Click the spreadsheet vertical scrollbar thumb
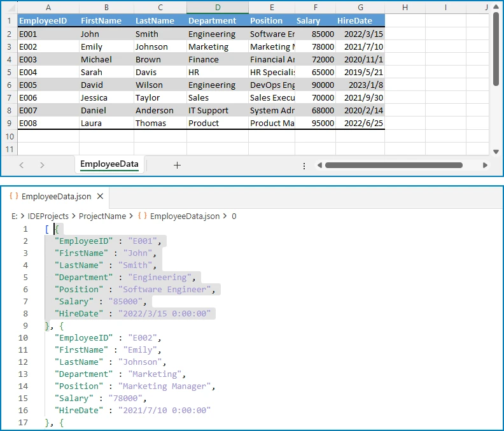 click(x=496, y=48)
